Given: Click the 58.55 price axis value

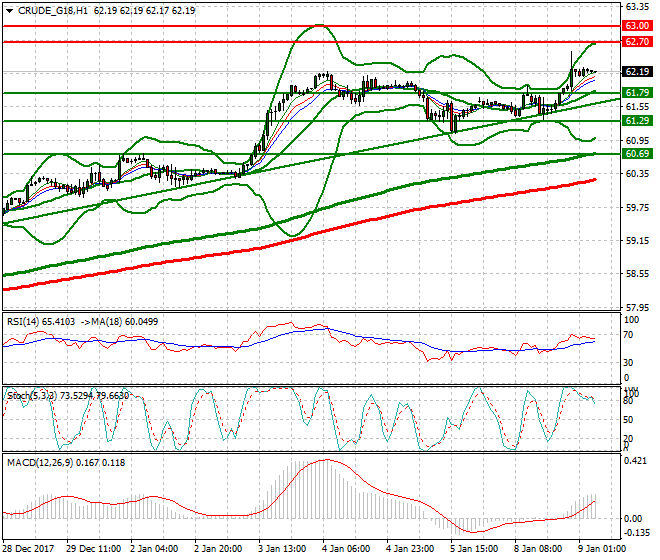Looking at the screenshot, I should tap(637, 274).
